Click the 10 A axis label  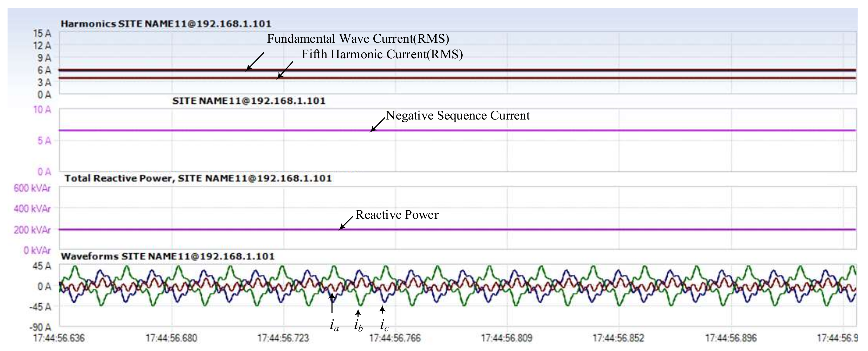(42, 110)
